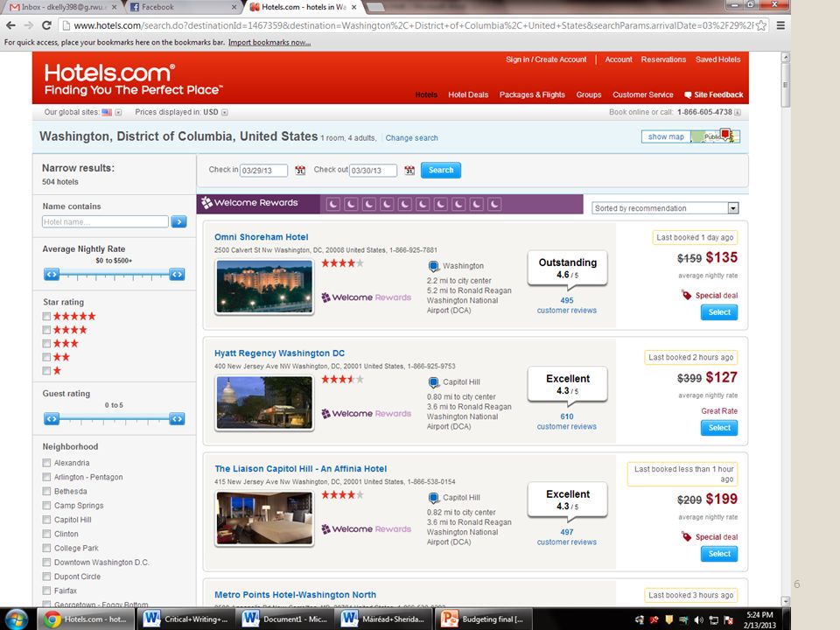
Task: Click Welcome Rewards logo in Omni Shoreham listing
Action: [367, 297]
